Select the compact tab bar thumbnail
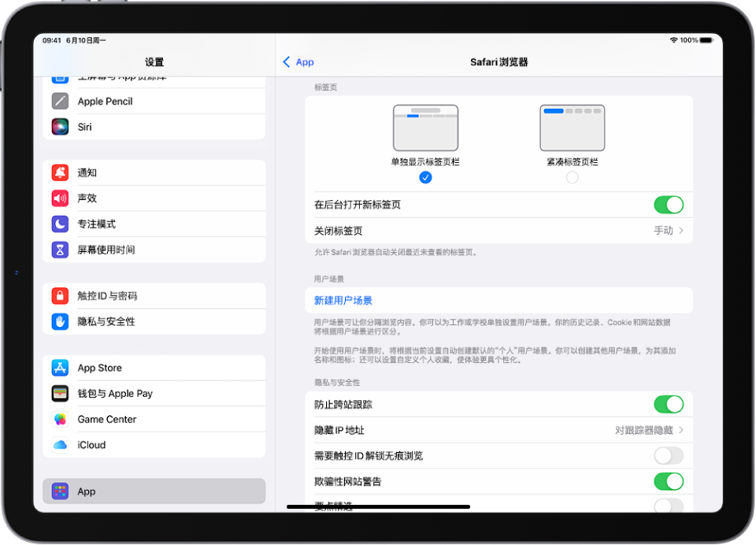756x545 pixels. point(573,128)
